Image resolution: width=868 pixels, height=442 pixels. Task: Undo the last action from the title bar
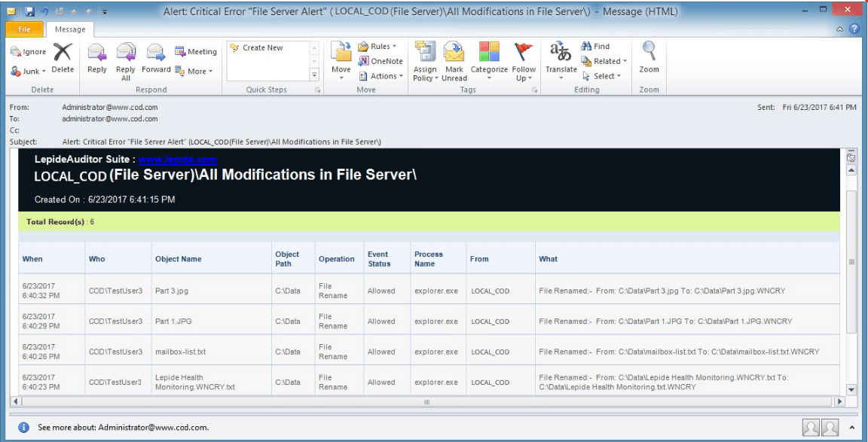pyautogui.click(x=45, y=11)
